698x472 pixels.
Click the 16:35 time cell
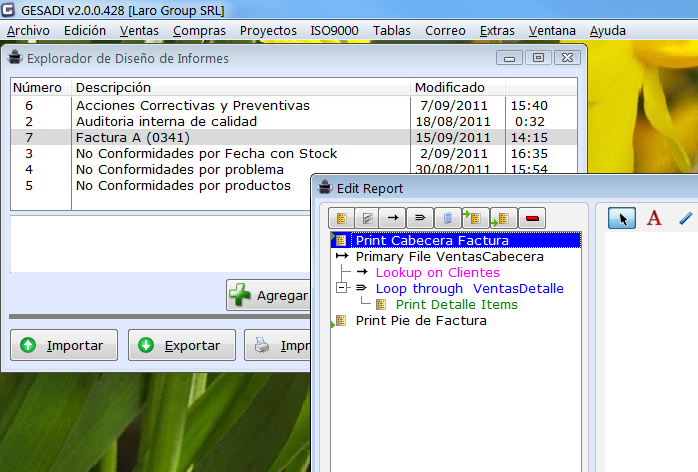click(529, 154)
